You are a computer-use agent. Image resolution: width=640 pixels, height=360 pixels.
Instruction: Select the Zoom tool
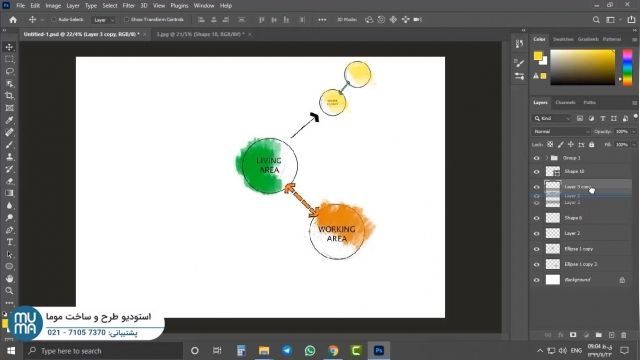(9, 291)
